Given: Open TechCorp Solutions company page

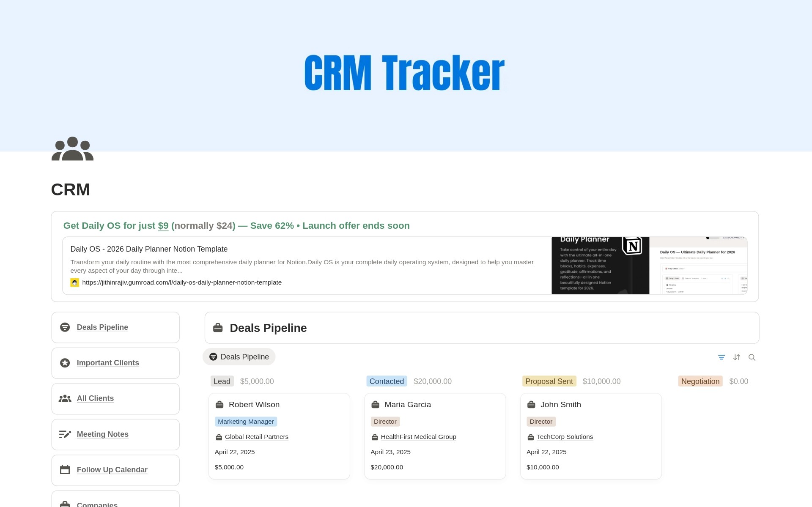Looking at the screenshot, I should tap(565, 436).
